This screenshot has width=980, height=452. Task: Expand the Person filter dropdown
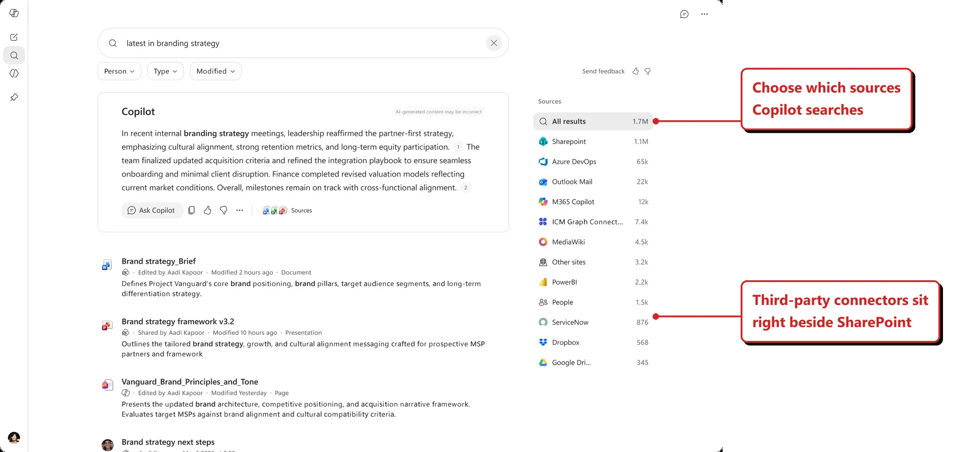(119, 71)
